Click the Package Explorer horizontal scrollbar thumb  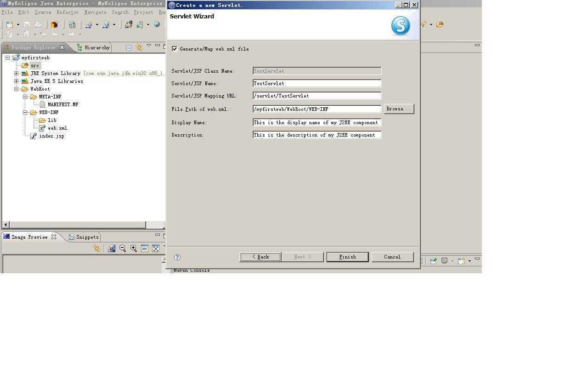77,225
